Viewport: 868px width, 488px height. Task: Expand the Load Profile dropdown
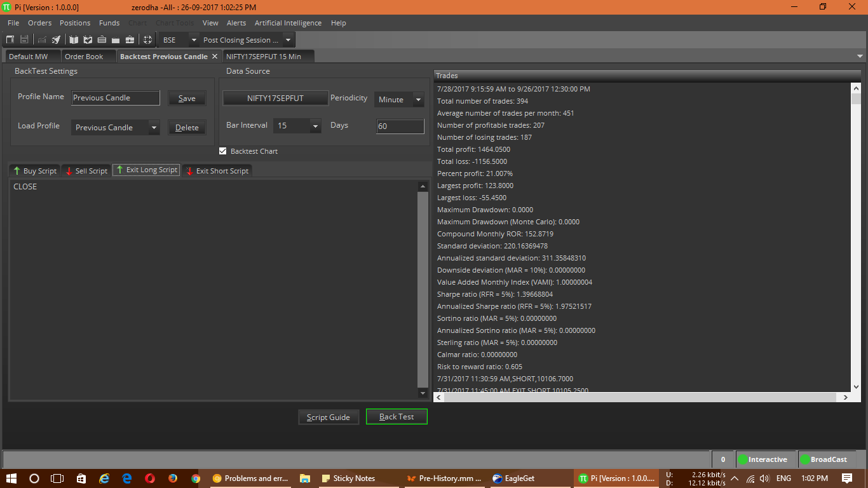pyautogui.click(x=154, y=128)
